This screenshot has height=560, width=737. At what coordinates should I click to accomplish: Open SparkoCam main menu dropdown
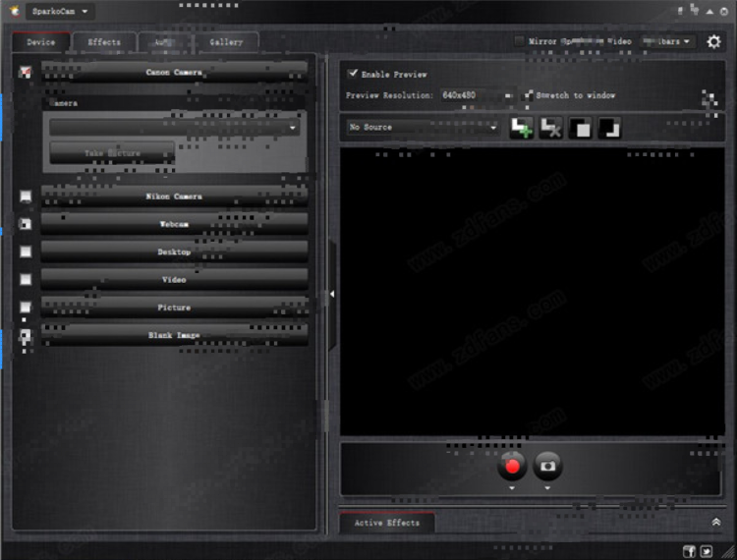60,11
